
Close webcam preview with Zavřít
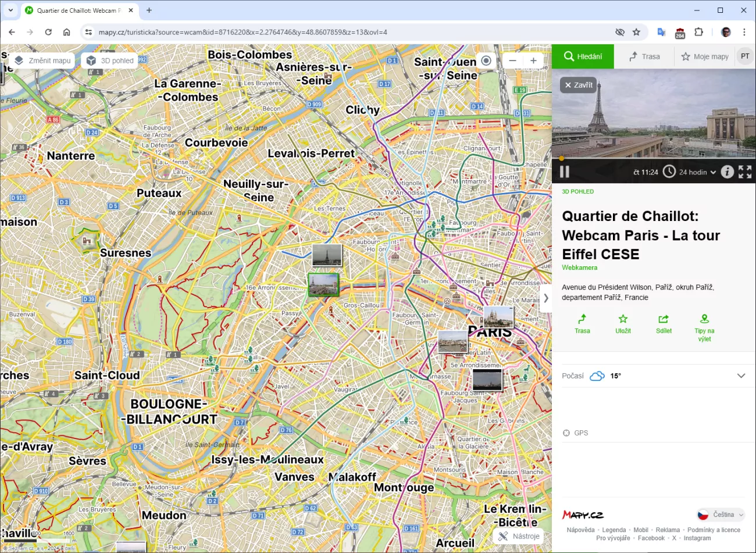tap(578, 85)
